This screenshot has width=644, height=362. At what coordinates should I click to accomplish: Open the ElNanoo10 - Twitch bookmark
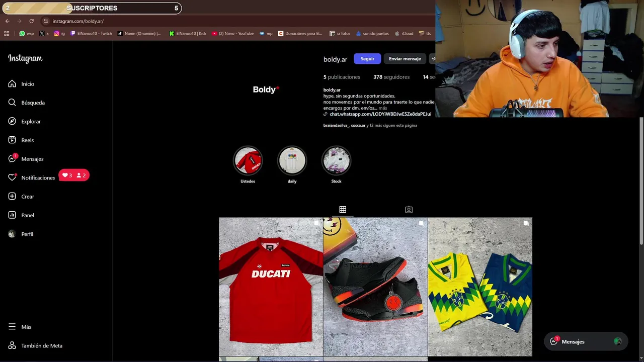point(91,34)
